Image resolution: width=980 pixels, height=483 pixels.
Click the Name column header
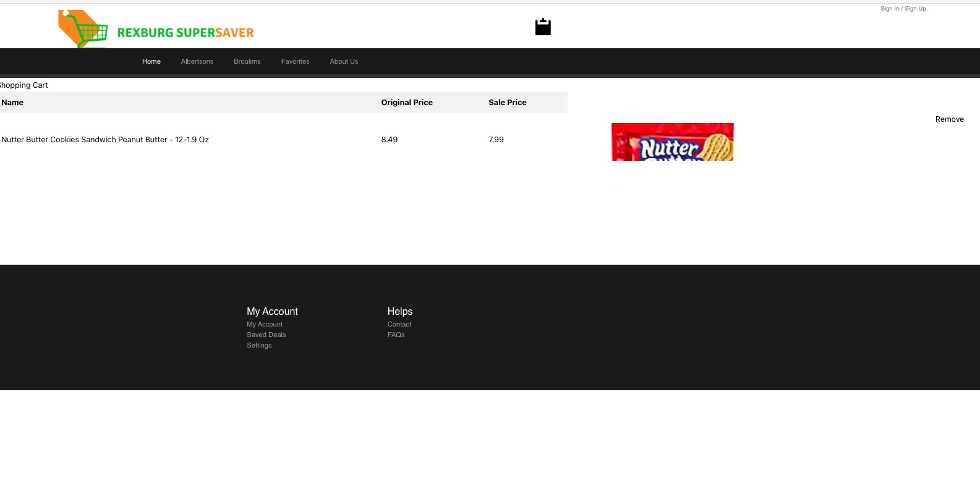(x=12, y=103)
